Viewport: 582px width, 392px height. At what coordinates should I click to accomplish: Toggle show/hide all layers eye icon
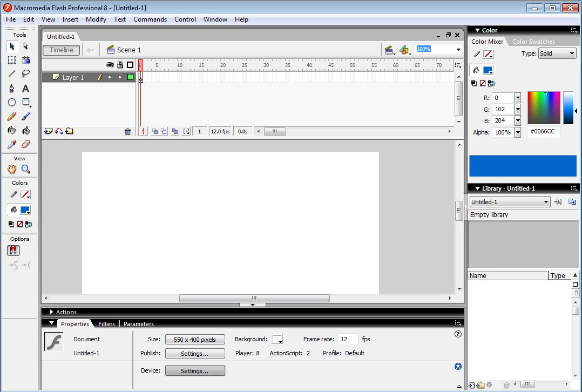click(x=110, y=65)
